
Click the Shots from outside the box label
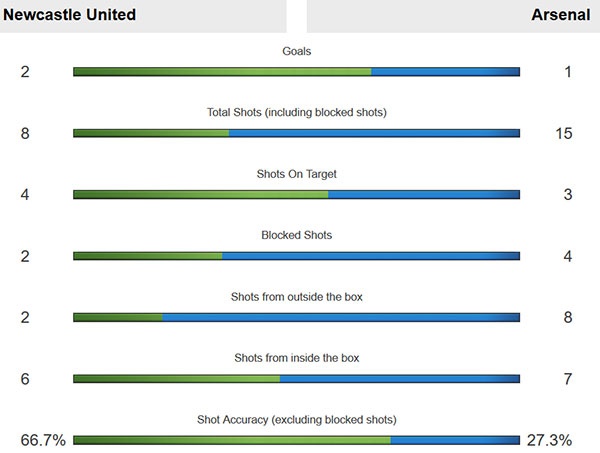296,296
